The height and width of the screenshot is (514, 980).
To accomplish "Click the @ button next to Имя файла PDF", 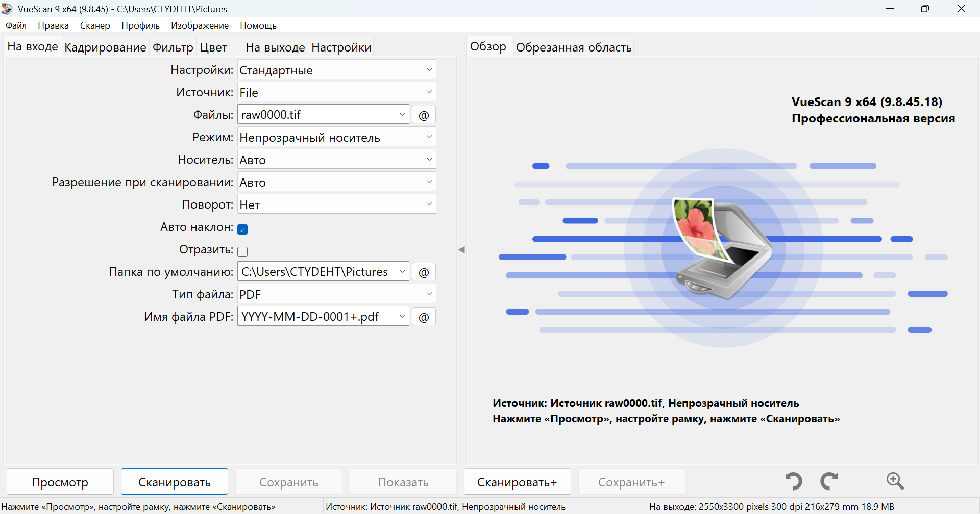I will 424,317.
